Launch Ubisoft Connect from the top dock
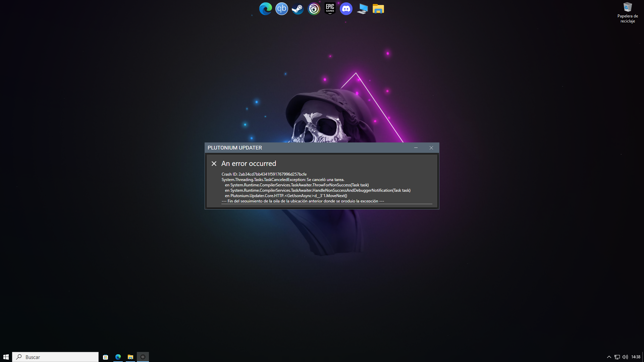The width and height of the screenshot is (644, 362). click(314, 9)
